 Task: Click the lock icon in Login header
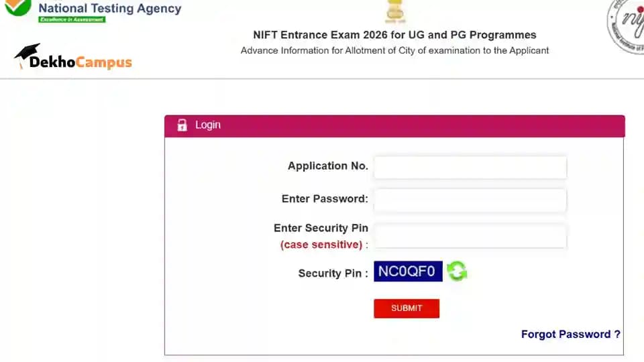click(x=182, y=125)
